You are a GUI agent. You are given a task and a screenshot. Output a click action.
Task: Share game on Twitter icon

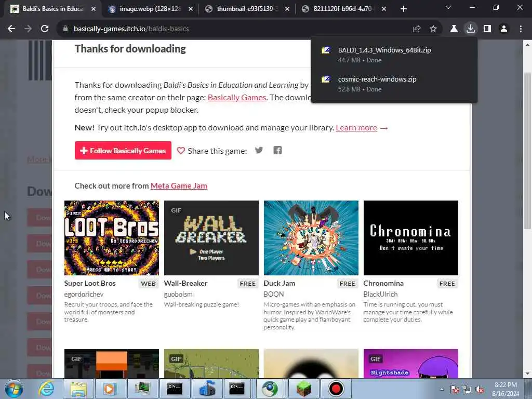point(259,150)
